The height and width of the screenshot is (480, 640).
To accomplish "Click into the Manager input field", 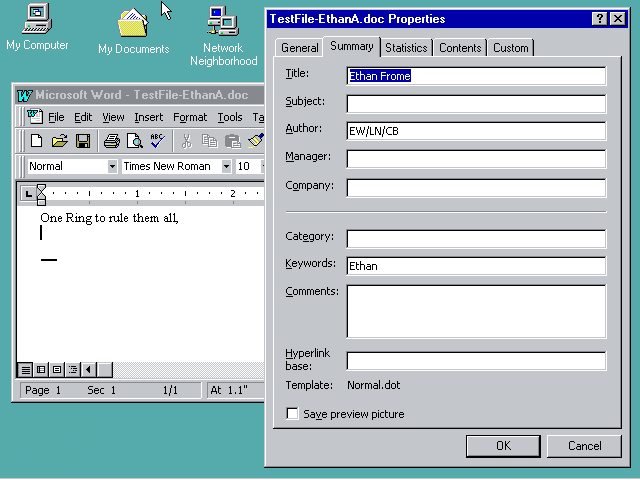I will click(x=476, y=159).
